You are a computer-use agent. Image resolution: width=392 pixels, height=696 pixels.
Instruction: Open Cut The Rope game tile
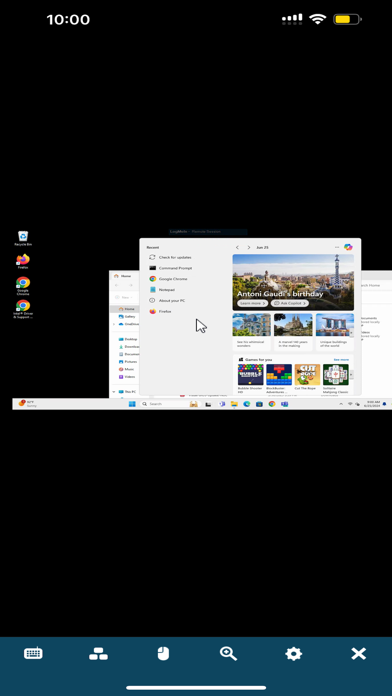point(307,378)
